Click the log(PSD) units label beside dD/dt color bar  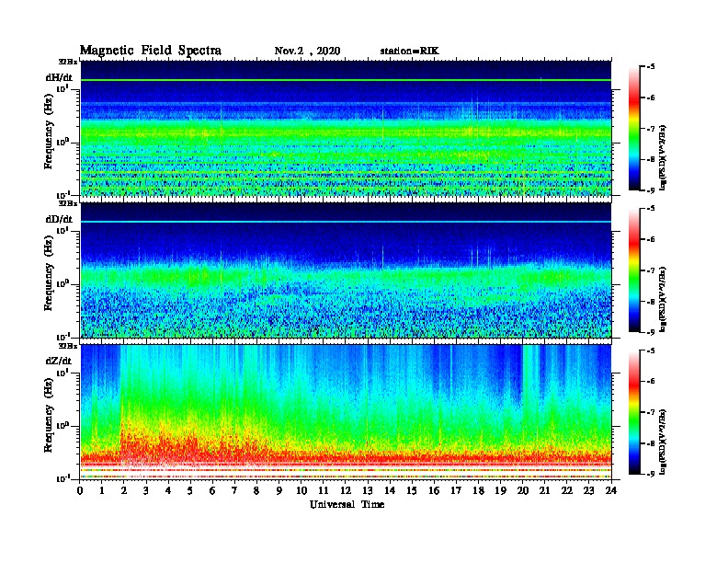[x=664, y=299]
